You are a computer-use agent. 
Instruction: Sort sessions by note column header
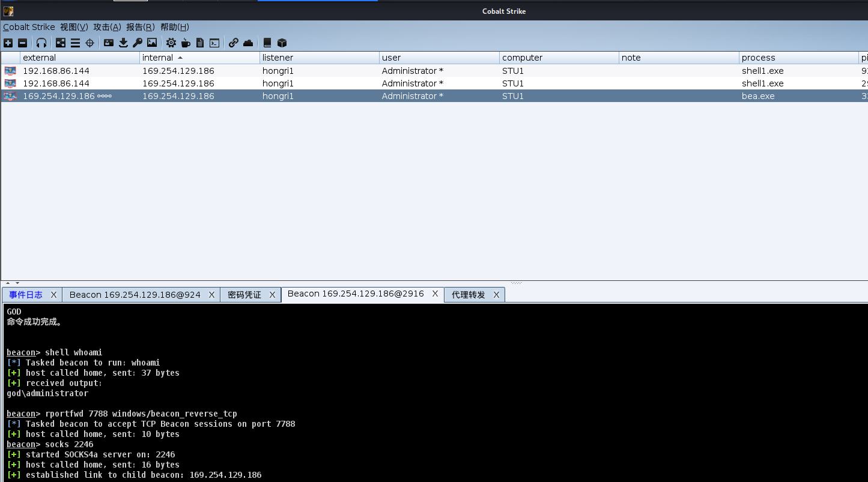click(679, 58)
